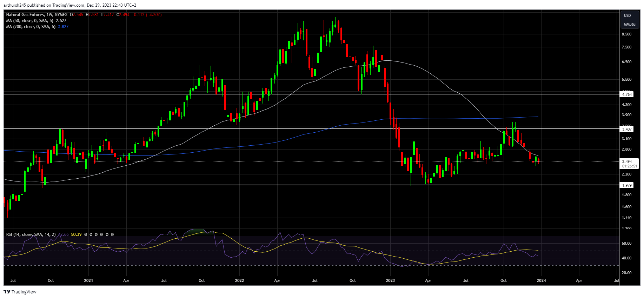The height and width of the screenshot is (298, 644).
Task: Click the 1.800 price axis label
Action: (x=626, y=195)
